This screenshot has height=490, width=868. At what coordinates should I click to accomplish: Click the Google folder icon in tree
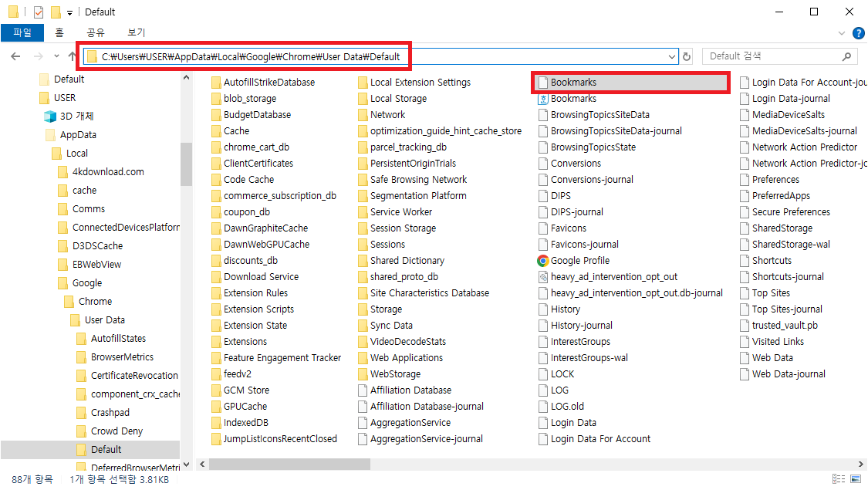click(63, 283)
